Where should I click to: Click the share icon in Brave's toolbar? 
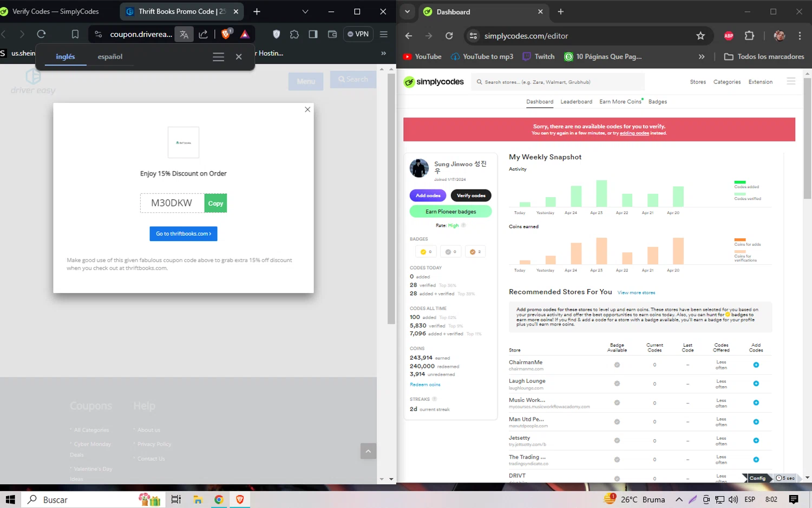204,34
